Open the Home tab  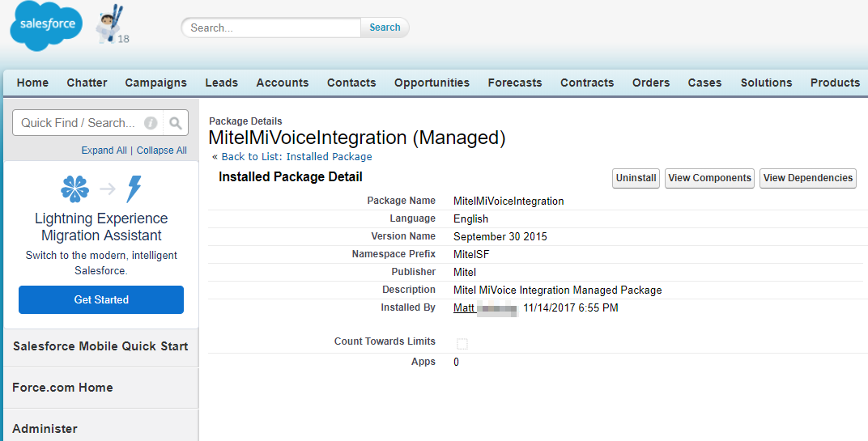32,83
